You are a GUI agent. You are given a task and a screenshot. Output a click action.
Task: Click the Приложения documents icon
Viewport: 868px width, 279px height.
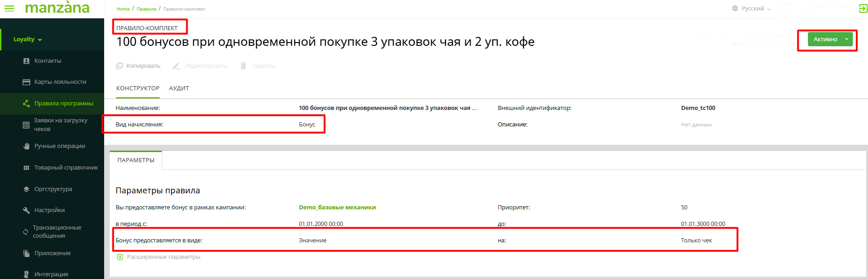[x=26, y=253]
